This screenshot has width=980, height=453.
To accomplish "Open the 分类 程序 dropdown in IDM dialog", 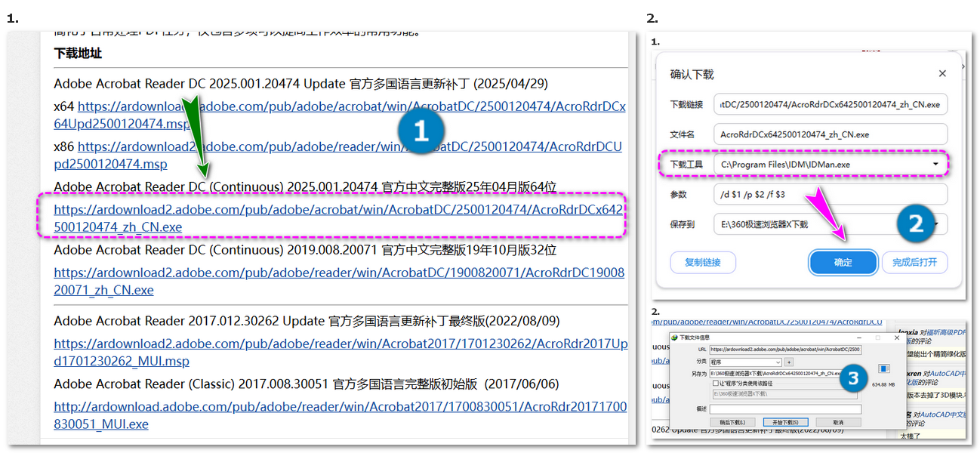I will click(745, 362).
